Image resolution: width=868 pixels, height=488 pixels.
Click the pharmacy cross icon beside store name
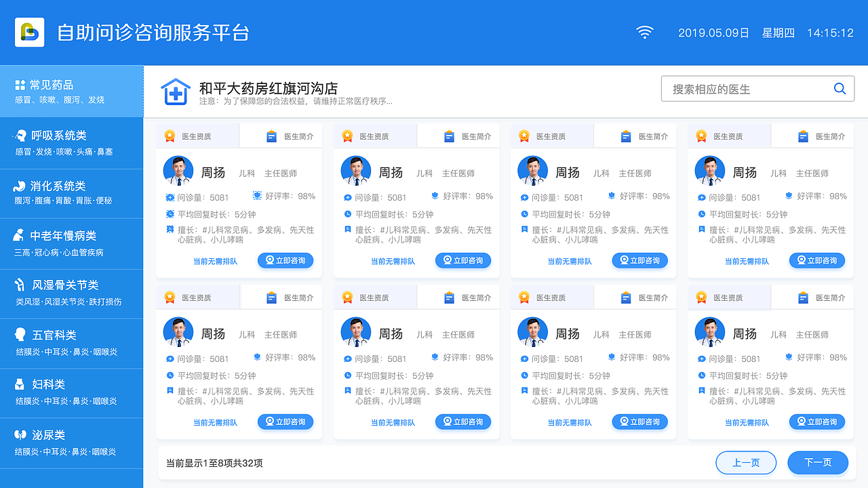(x=175, y=92)
